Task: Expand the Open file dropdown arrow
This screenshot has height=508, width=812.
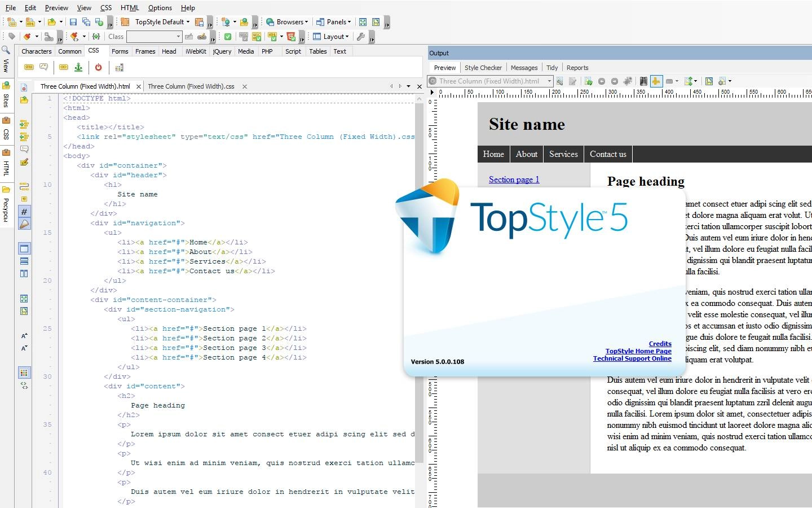Action: pyautogui.click(x=61, y=22)
